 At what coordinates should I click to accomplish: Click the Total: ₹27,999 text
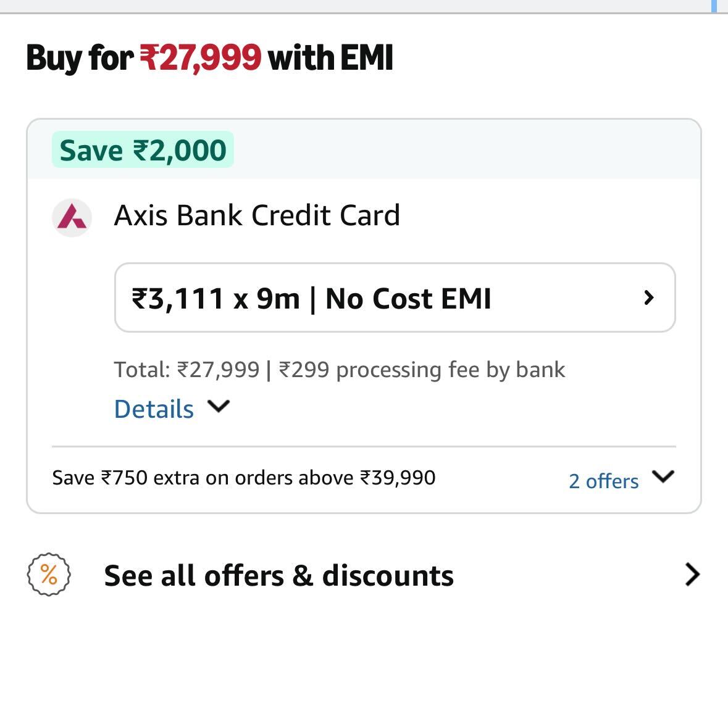pyautogui.click(x=186, y=370)
